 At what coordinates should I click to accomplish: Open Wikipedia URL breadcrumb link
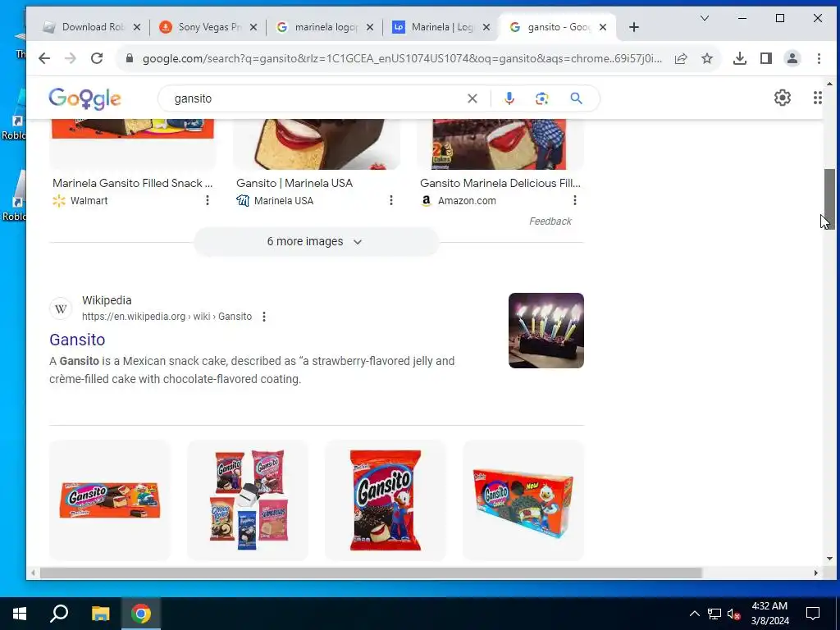point(167,317)
